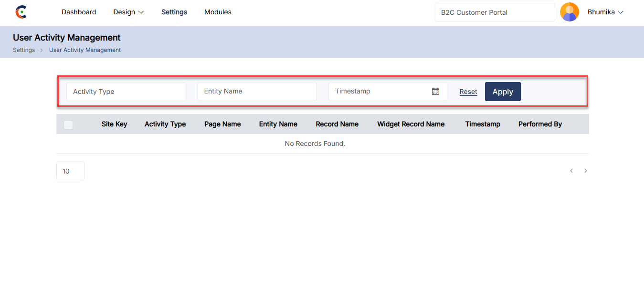Click the Settings breadcrumb link

tap(24, 50)
